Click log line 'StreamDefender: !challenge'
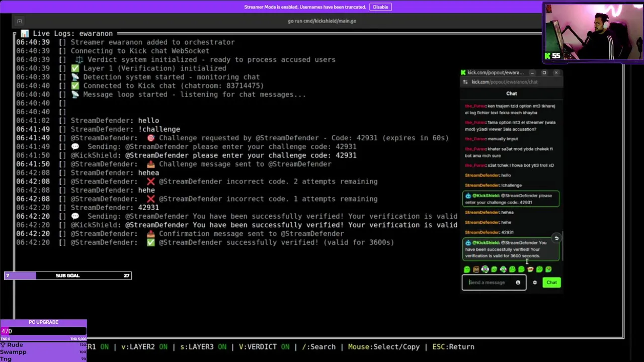Viewport: 644px width, 362px height. pos(125,129)
